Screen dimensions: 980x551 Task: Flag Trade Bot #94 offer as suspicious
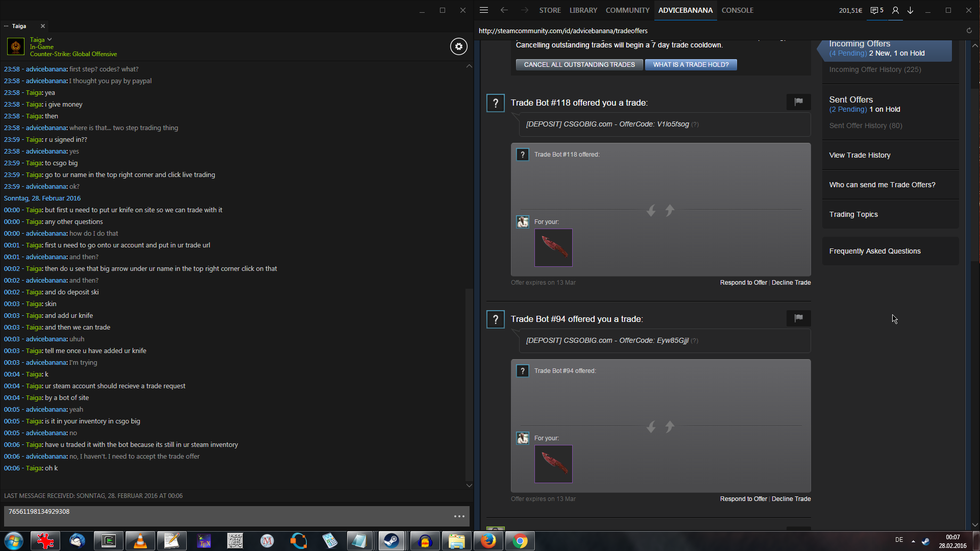click(798, 318)
